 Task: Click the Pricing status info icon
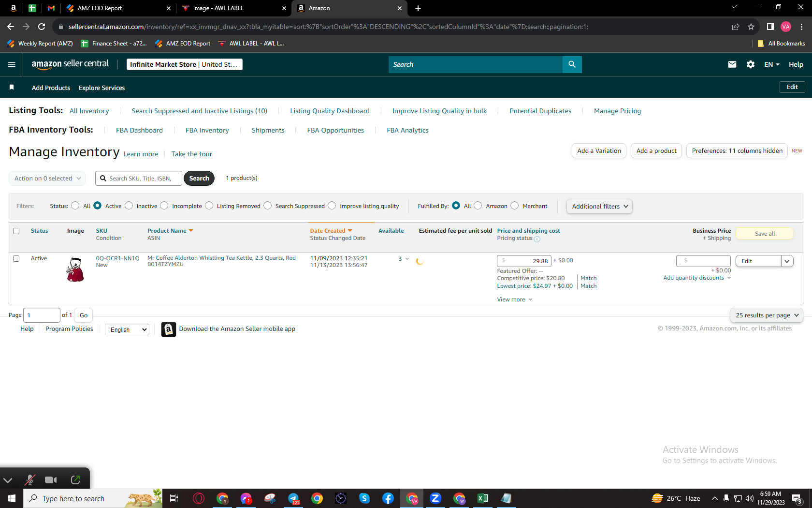pyautogui.click(x=537, y=239)
